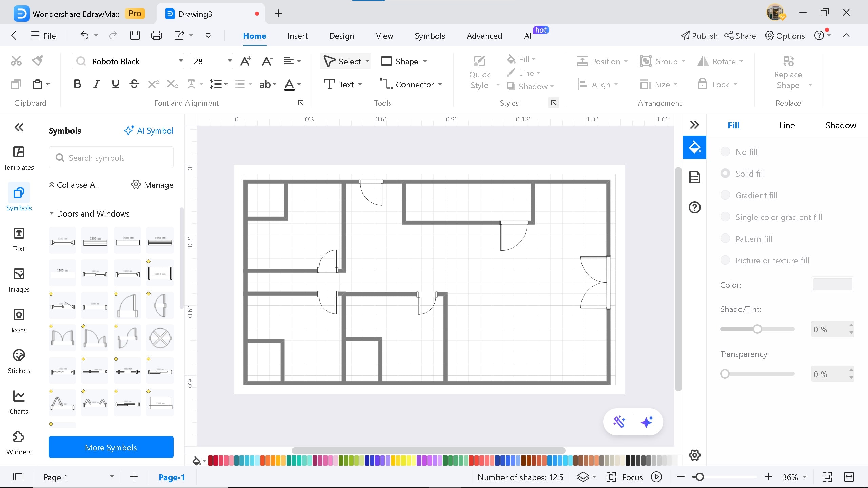
Task: Click the Share button
Action: click(x=740, y=36)
